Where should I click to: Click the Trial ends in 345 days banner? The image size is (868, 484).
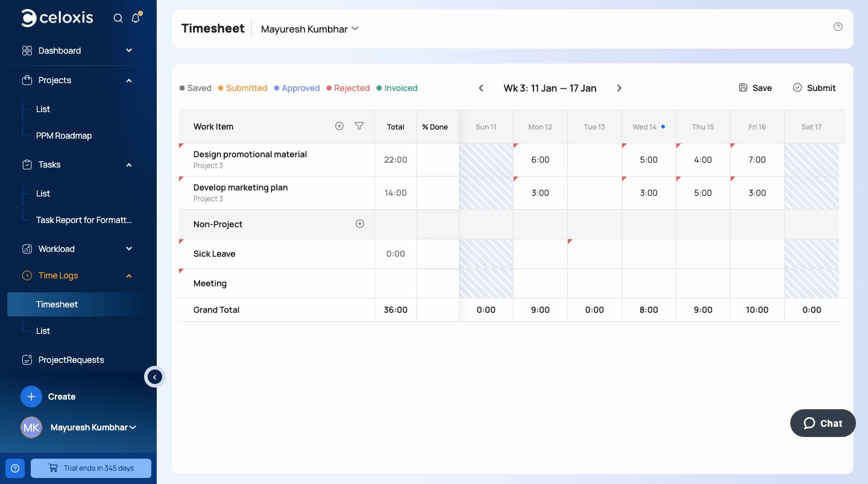coord(91,468)
